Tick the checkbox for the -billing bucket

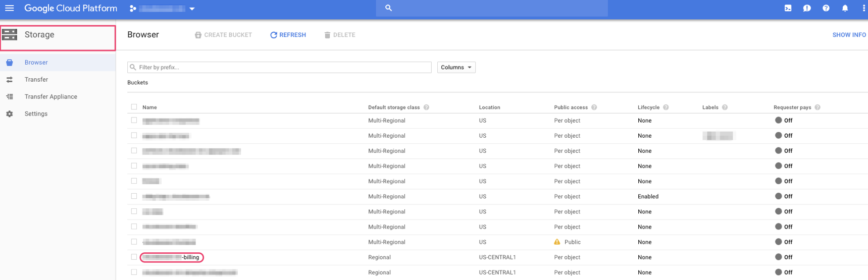(x=134, y=257)
